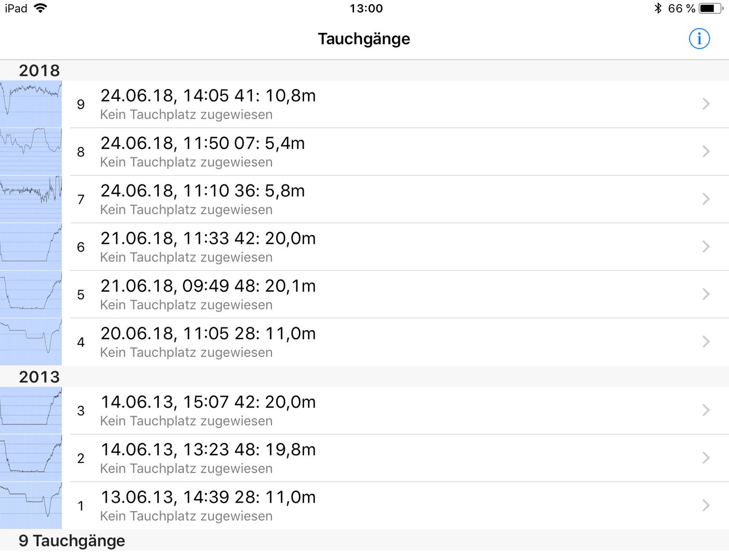The height and width of the screenshot is (560, 729).
Task: Expand the 13.06.13, 14:39 dive via chevron
Action: (706, 505)
